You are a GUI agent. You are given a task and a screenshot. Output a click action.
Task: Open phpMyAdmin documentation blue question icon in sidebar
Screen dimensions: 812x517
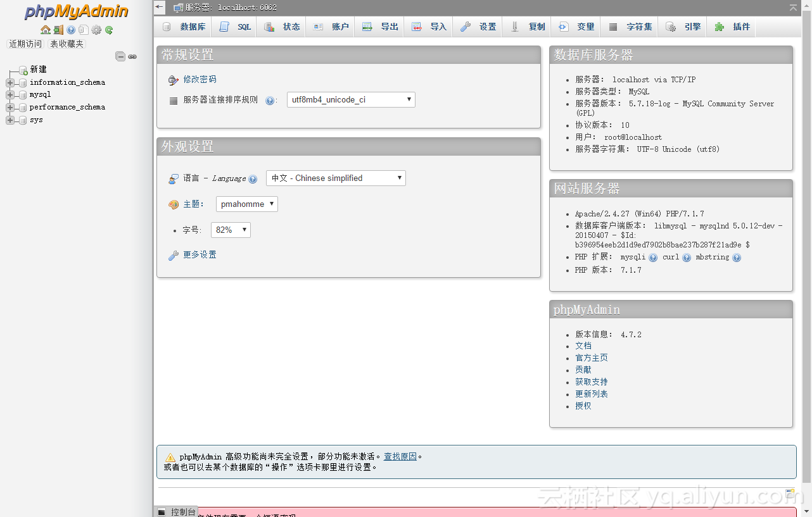click(71, 30)
